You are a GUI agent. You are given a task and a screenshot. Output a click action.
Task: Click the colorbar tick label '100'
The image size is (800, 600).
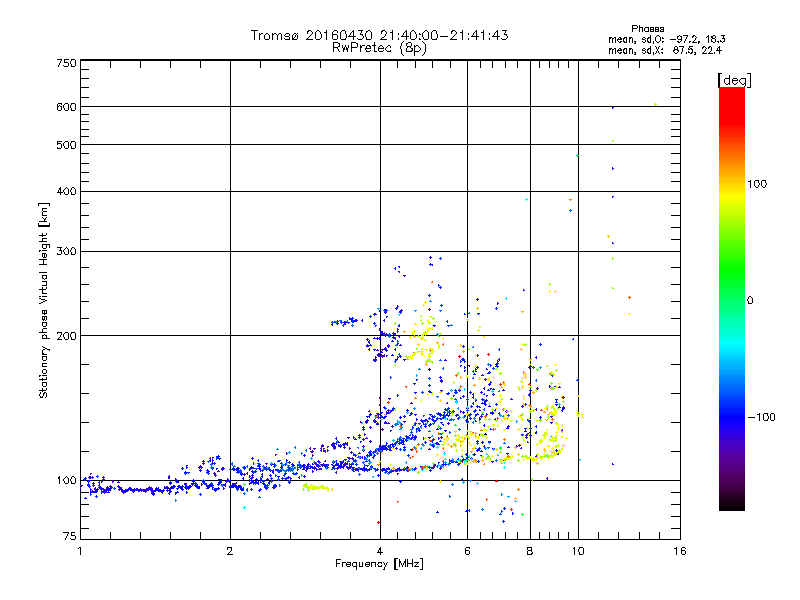(757, 184)
